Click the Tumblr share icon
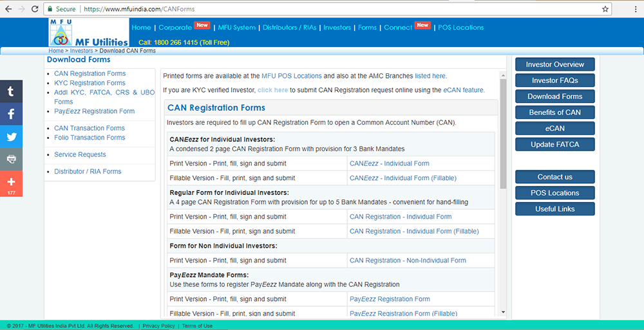This screenshot has width=644, height=330. tap(11, 91)
